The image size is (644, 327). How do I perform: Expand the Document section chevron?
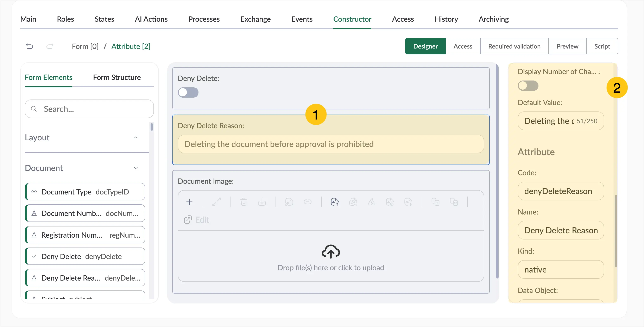[136, 168]
